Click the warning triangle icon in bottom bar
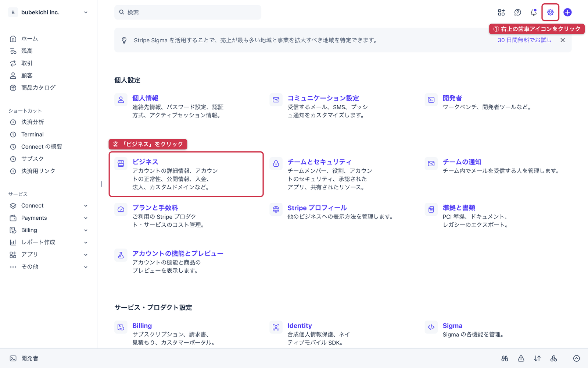This screenshot has height=368, width=588. pyautogui.click(x=521, y=358)
